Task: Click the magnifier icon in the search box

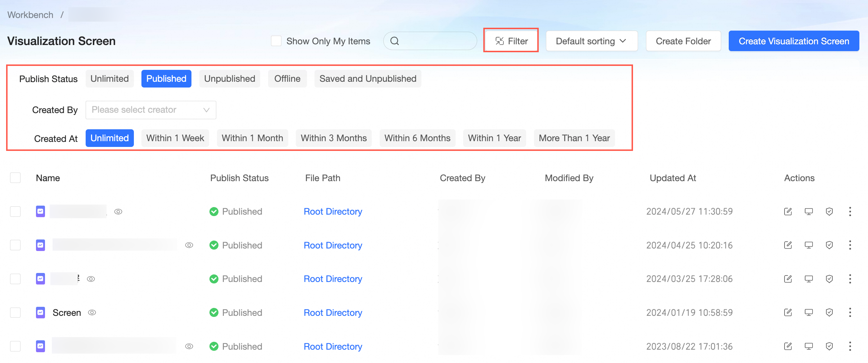Action: point(395,41)
